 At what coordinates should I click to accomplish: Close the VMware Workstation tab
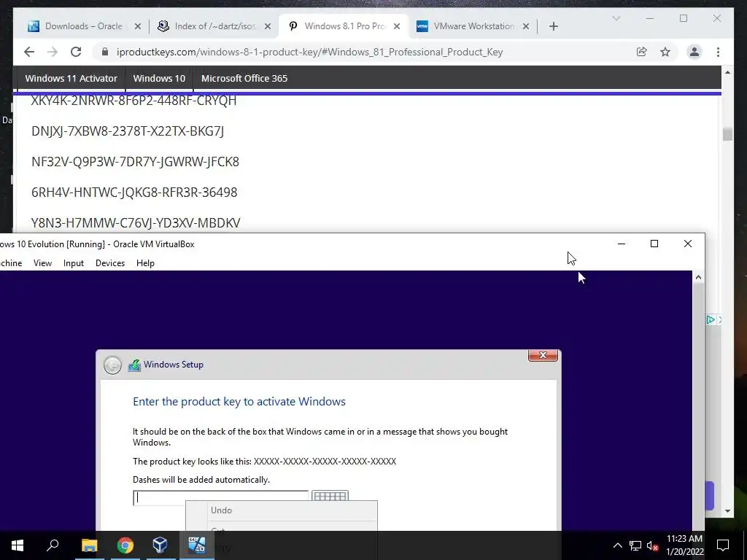[526, 26]
